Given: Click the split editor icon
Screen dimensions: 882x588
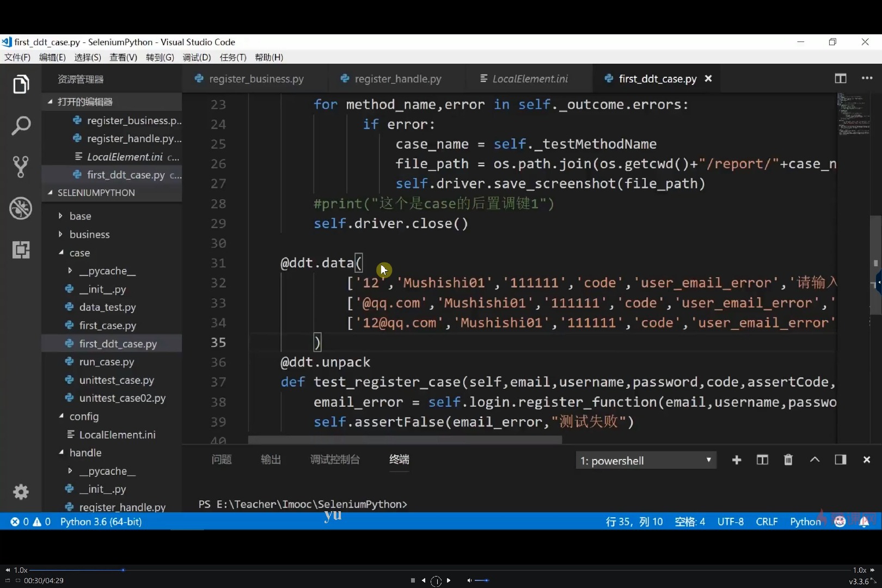Looking at the screenshot, I should click(x=841, y=78).
